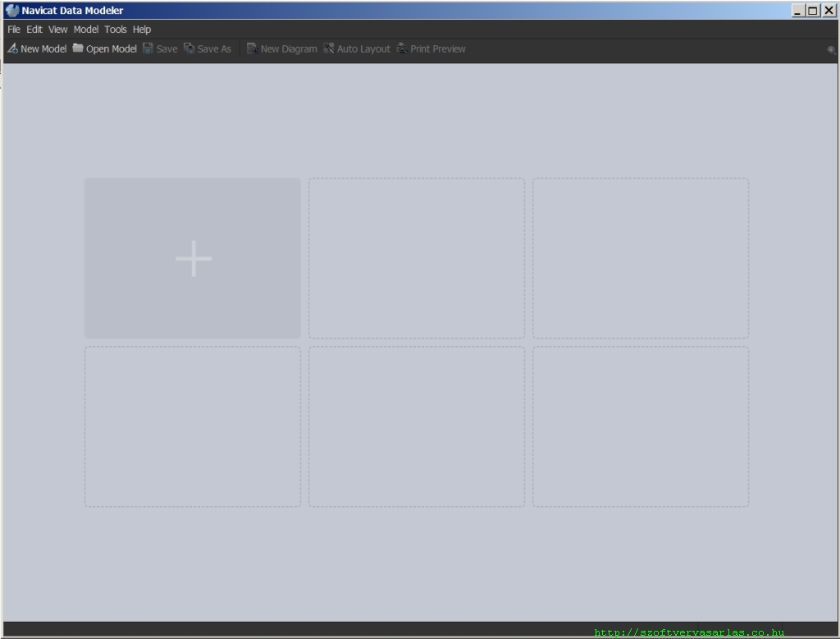The height and width of the screenshot is (639, 840).
Task: Open the szoftvervasarlas.co.hu link
Action: [689, 632]
